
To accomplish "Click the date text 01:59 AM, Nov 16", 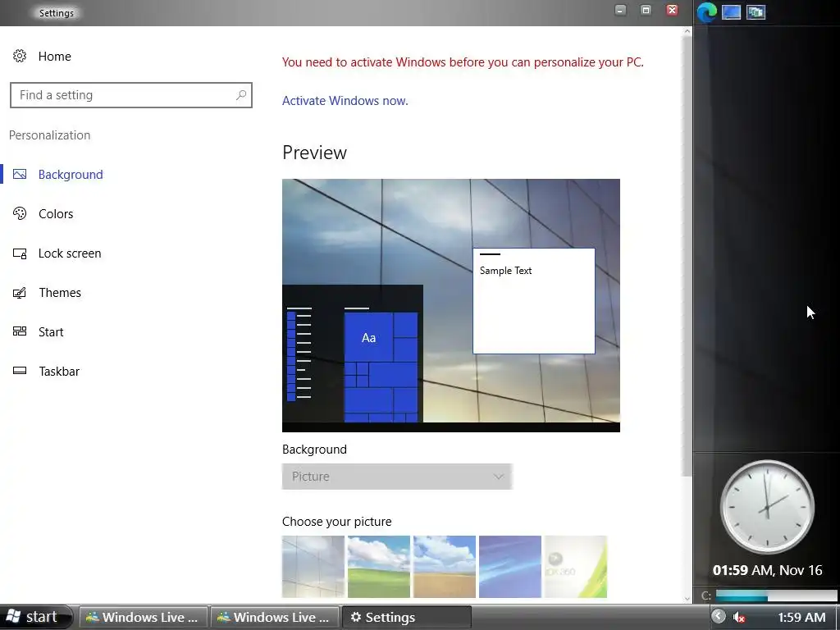I will tap(767, 570).
